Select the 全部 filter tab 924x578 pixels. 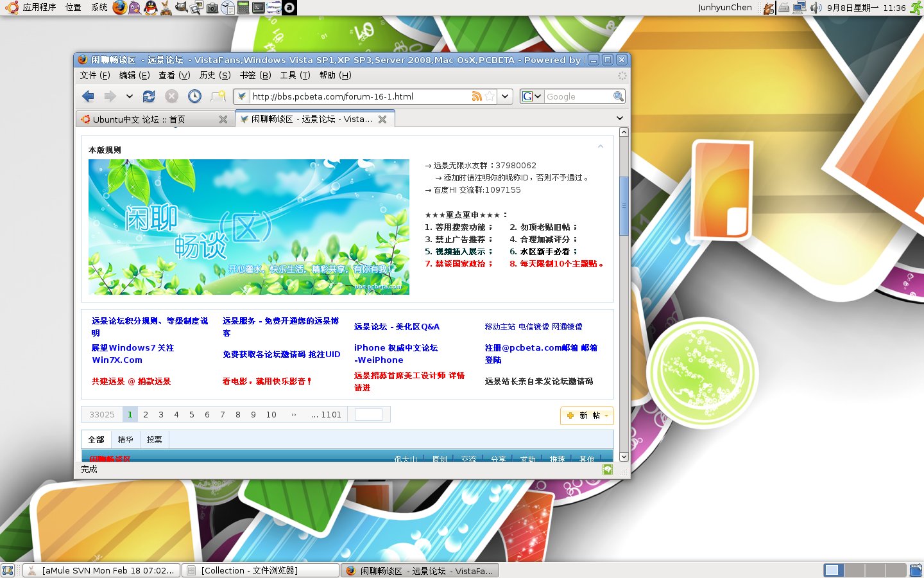[x=96, y=440]
